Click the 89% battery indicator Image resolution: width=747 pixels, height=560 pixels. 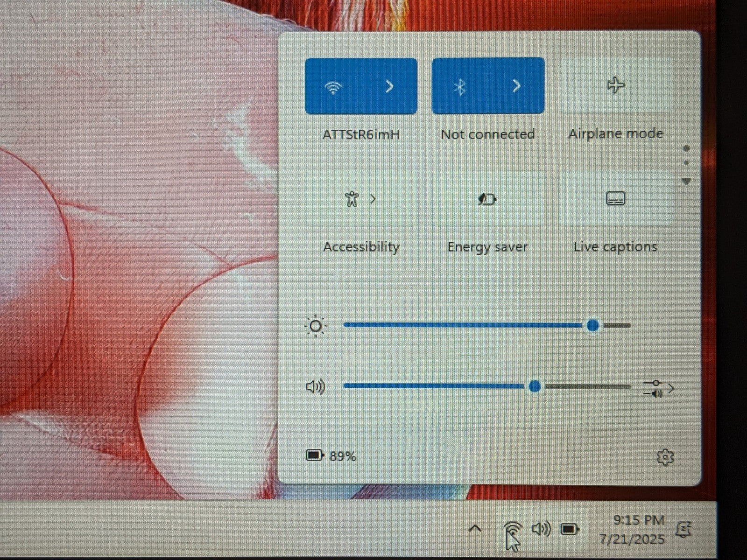pos(331,455)
